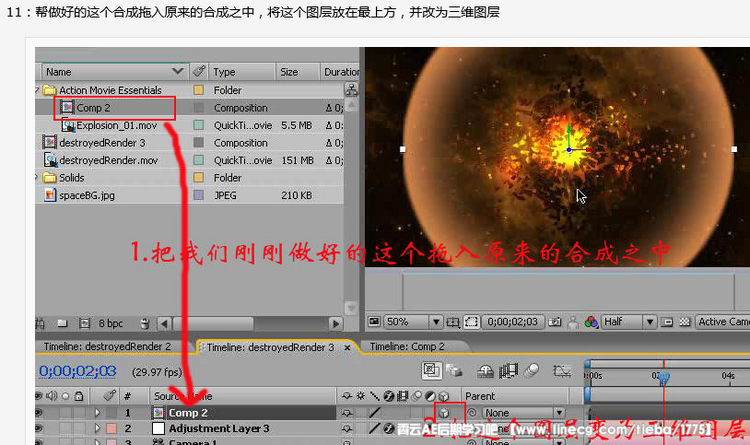Click the timeline label column tag icon

point(110,396)
